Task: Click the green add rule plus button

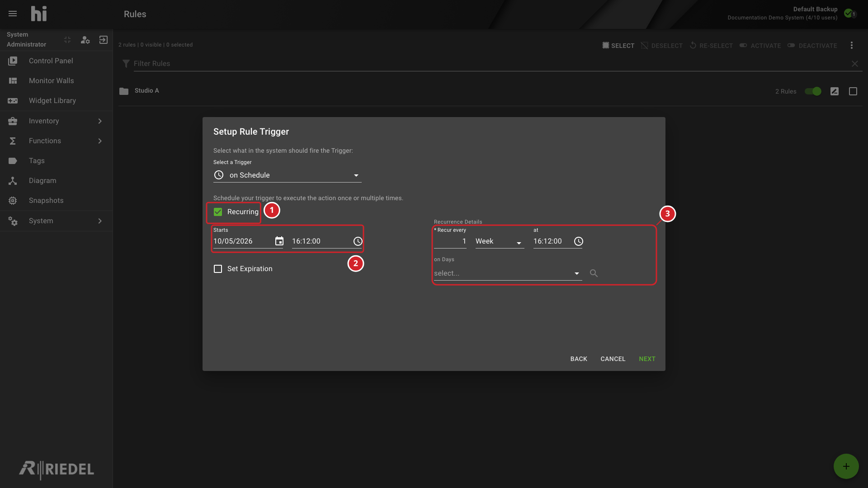Action: click(846, 466)
